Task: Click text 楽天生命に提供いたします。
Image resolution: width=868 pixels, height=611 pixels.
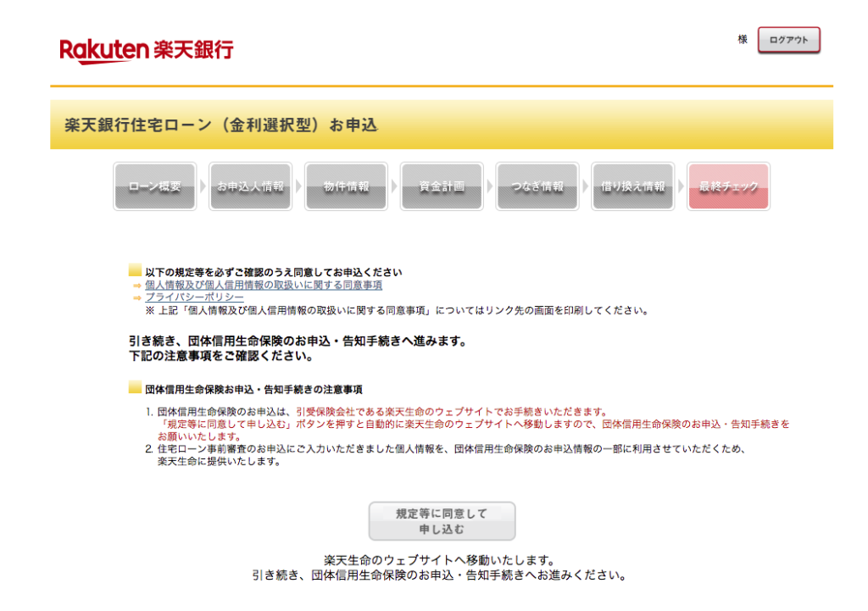Action: point(220,462)
